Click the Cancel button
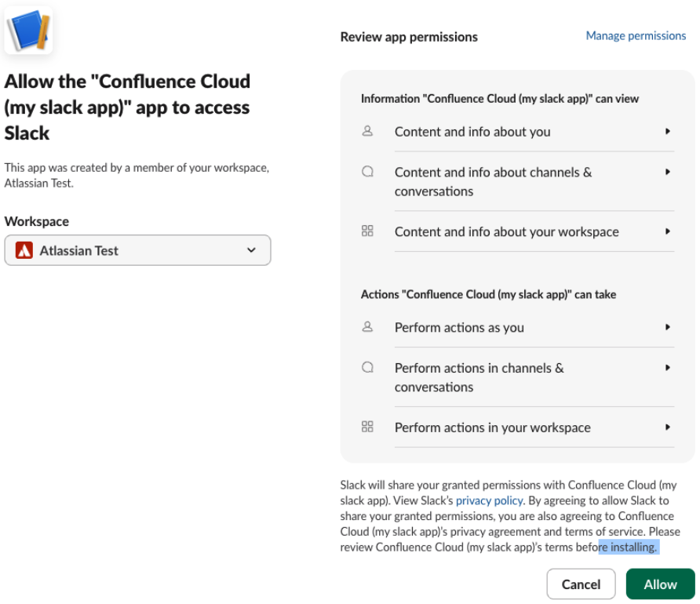This screenshot has height=604, width=700. point(581,584)
